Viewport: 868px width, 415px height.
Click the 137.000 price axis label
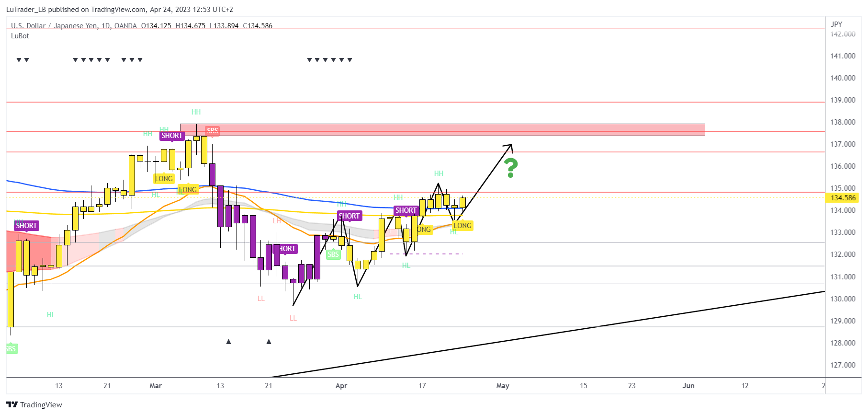[x=843, y=144]
